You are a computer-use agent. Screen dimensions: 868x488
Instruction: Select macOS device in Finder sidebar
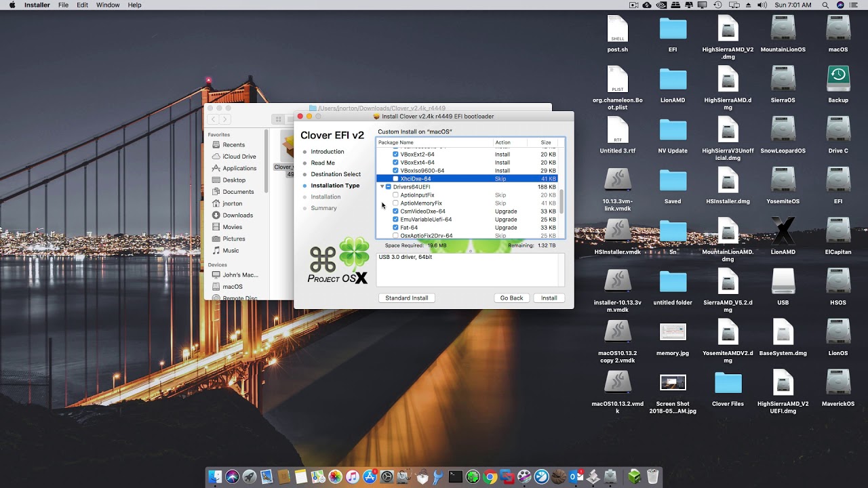tap(233, 287)
